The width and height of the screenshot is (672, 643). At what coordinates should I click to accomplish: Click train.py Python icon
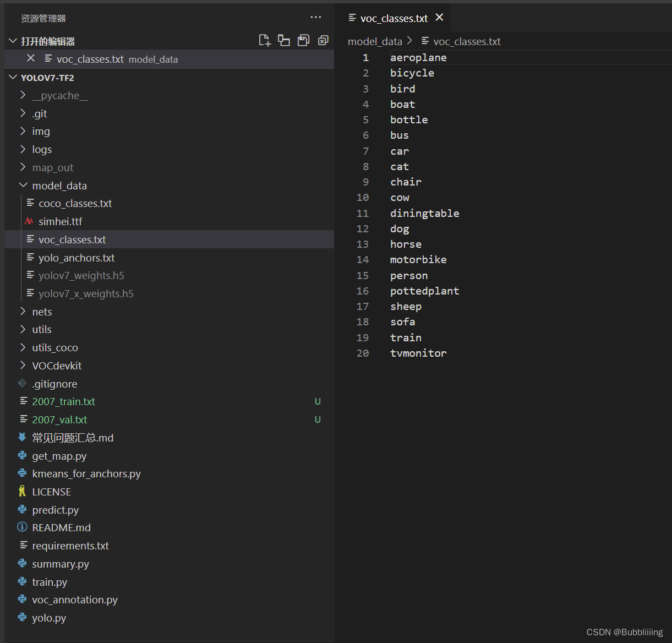pyautogui.click(x=22, y=581)
